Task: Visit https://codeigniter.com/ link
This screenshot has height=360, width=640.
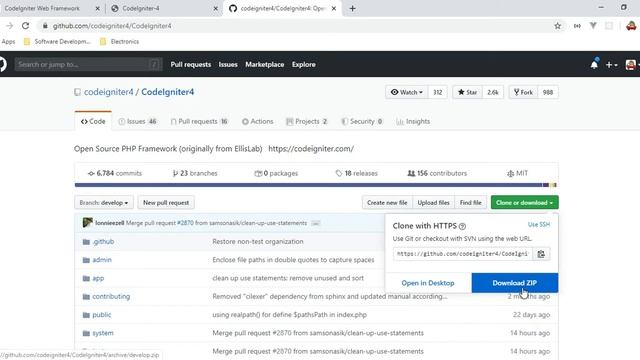Action: click(x=311, y=149)
